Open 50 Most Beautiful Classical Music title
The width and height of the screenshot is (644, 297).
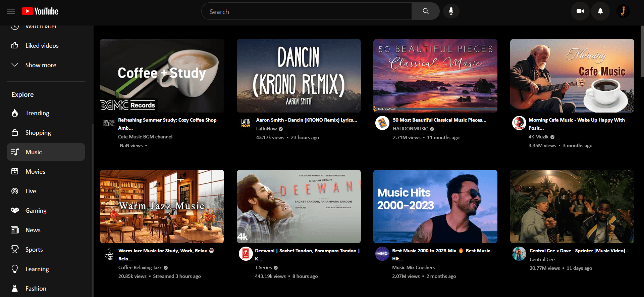(x=439, y=120)
